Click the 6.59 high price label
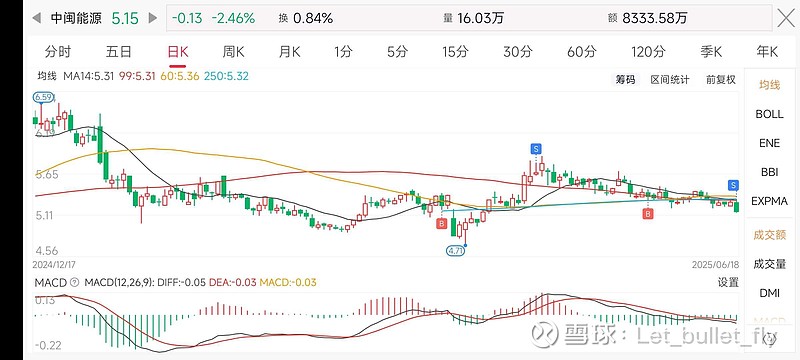The height and width of the screenshot is (360, 800). (41, 97)
